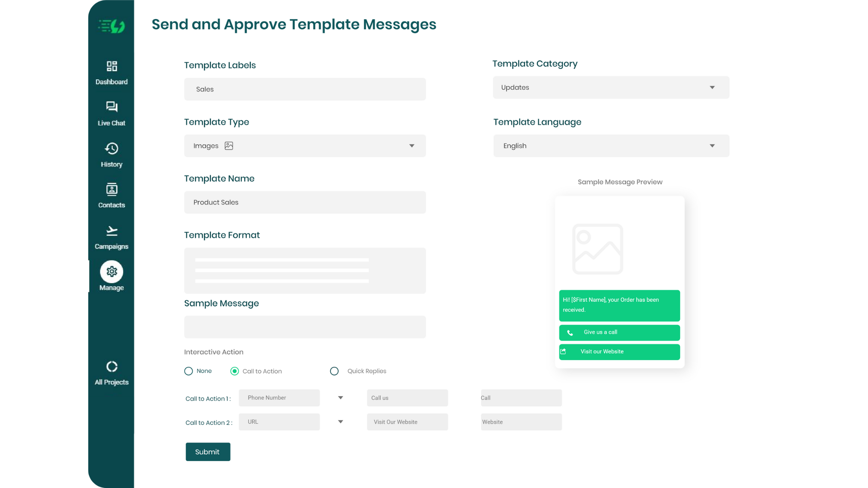
Task: Click the Visit our Website preview button
Action: pyautogui.click(x=619, y=352)
